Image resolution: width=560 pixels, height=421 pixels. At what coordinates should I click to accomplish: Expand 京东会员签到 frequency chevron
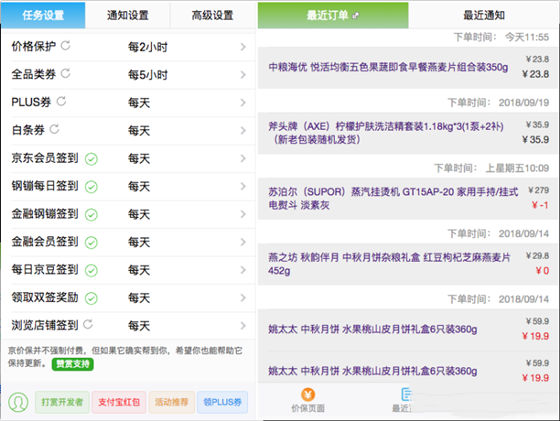(x=243, y=158)
